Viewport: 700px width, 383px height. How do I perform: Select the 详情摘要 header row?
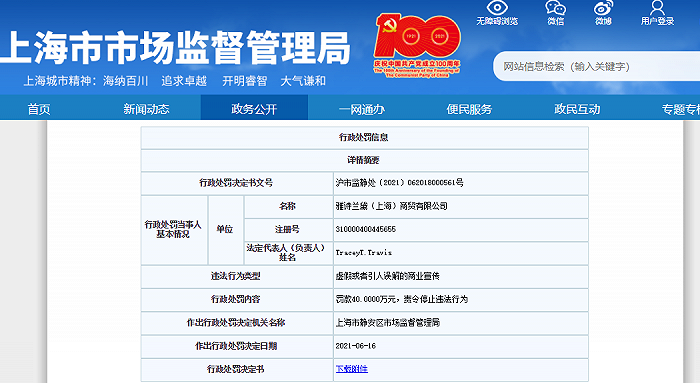(x=364, y=160)
